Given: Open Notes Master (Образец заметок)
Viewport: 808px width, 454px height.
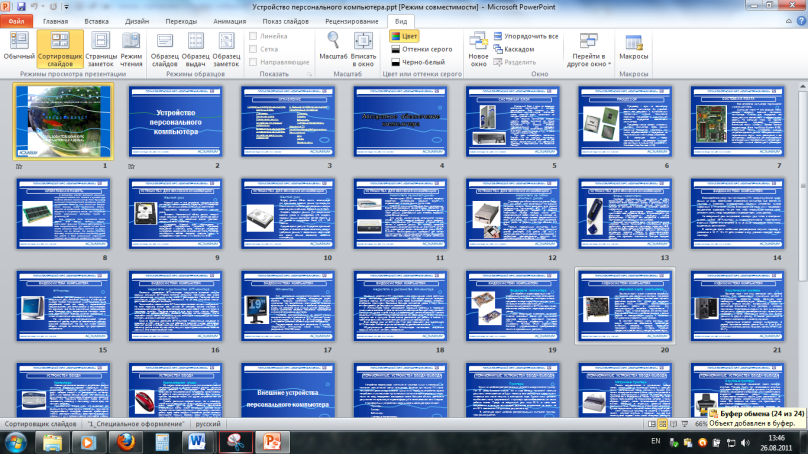Looking at the screenshot, I should [x=226, y=49].
